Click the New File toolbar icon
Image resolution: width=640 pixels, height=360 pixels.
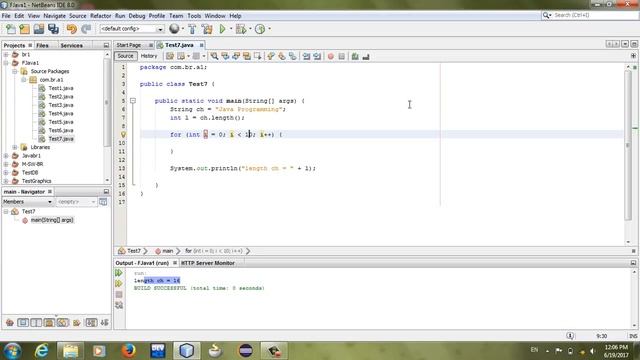[x=11, y=29]
